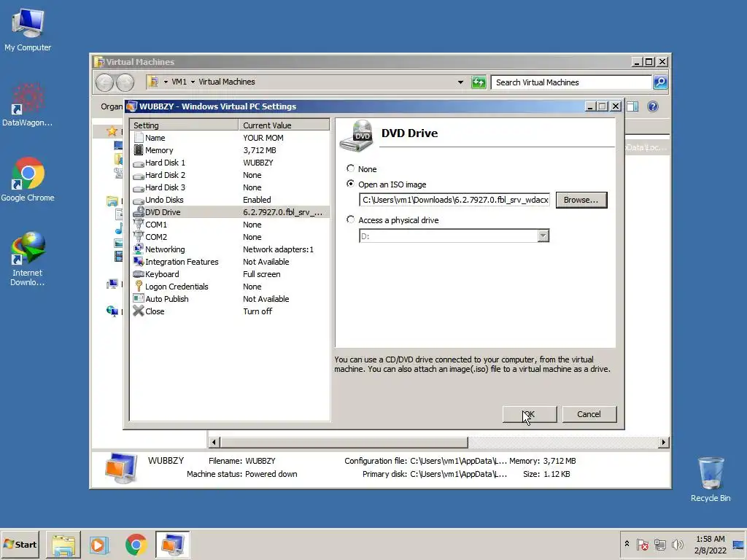Screen dimensions: 747x560
Task: Click the Current Value column header
Action: click(x=284, y=125)
